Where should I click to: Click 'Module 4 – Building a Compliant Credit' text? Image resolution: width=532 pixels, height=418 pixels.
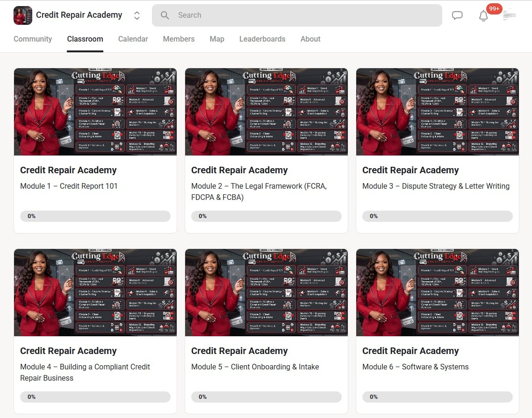85,372
